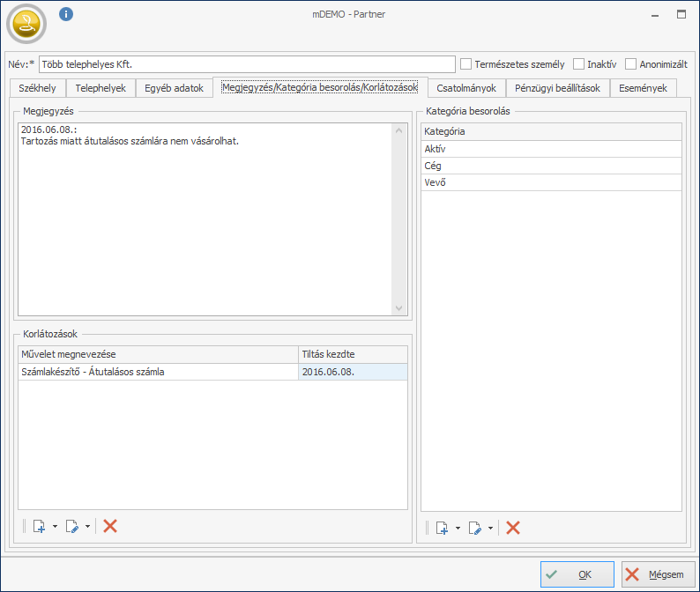700x592 pixels.
Task: Select the Aktív category row
Action: (x=551, y=149)
